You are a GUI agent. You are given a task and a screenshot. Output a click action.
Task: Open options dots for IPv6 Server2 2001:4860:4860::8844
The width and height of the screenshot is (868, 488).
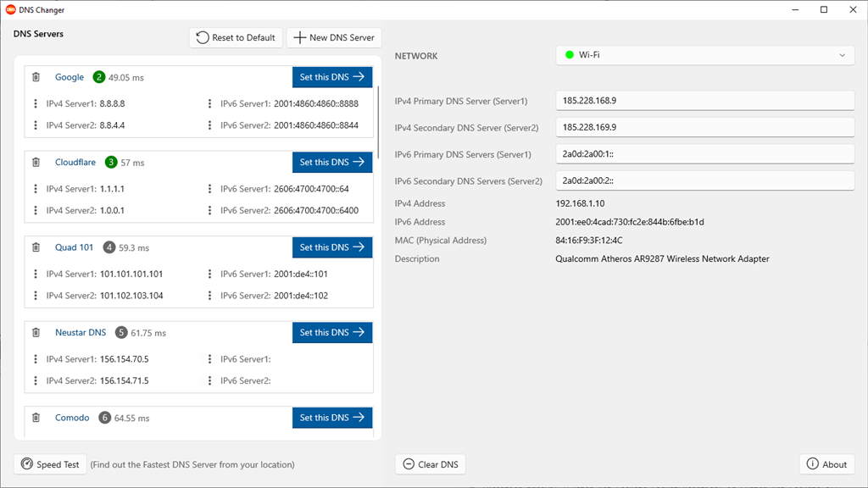pyautogui.click(x=209, y=125)
